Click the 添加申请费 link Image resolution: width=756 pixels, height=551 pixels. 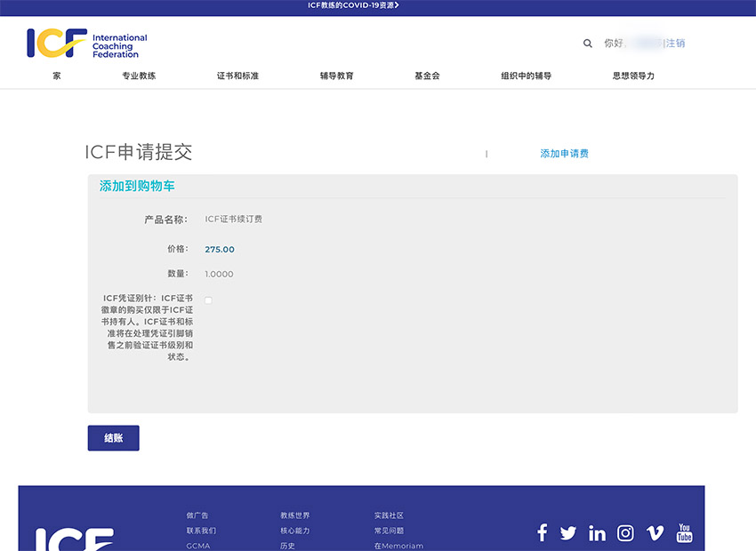tap(564, 154)
